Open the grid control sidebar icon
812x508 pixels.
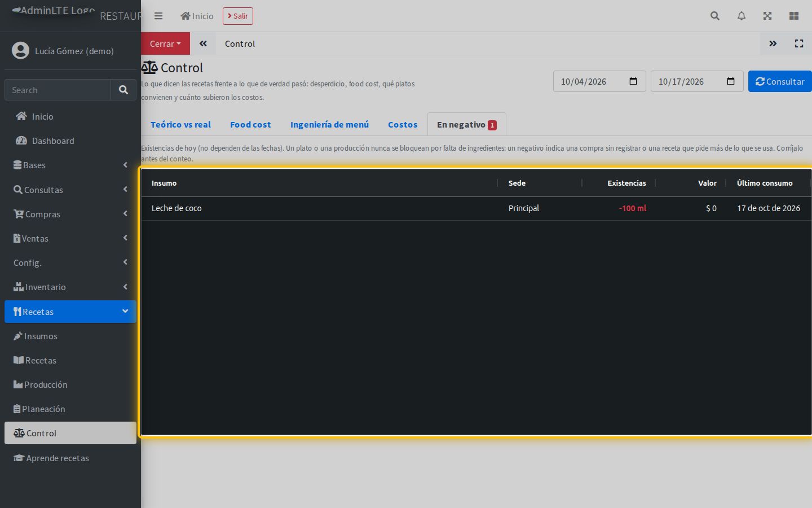tap(794, 16)
